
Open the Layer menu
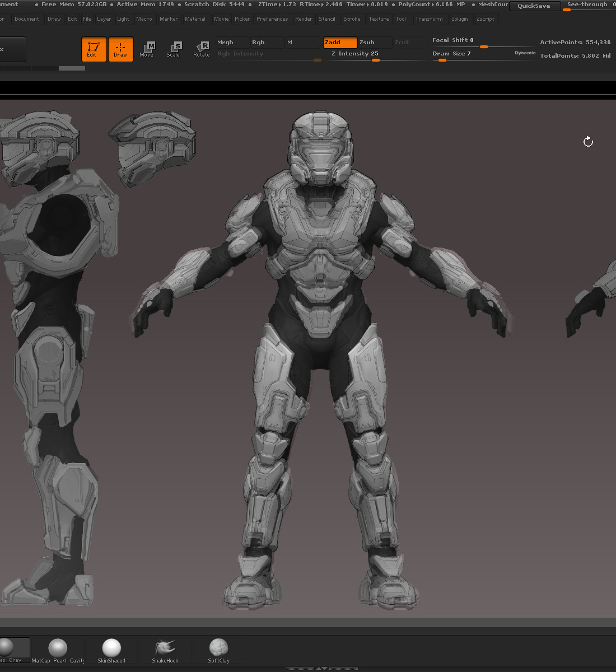104,19
